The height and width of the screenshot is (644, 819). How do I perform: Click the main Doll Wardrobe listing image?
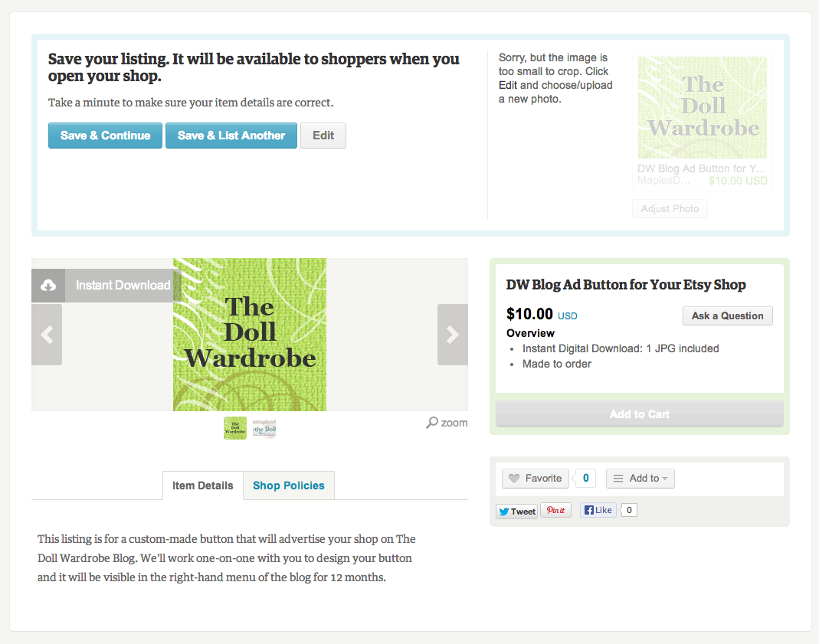250,335
